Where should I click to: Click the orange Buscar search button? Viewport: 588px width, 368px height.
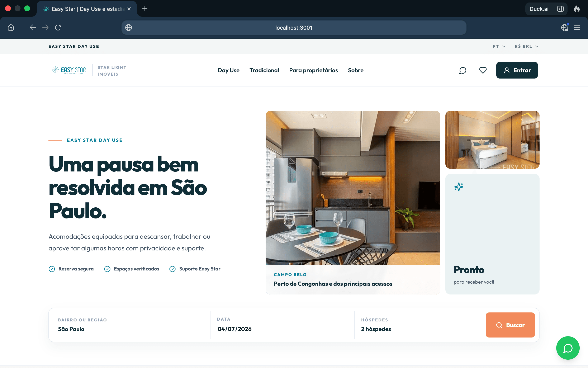click(x=510, y=325)
